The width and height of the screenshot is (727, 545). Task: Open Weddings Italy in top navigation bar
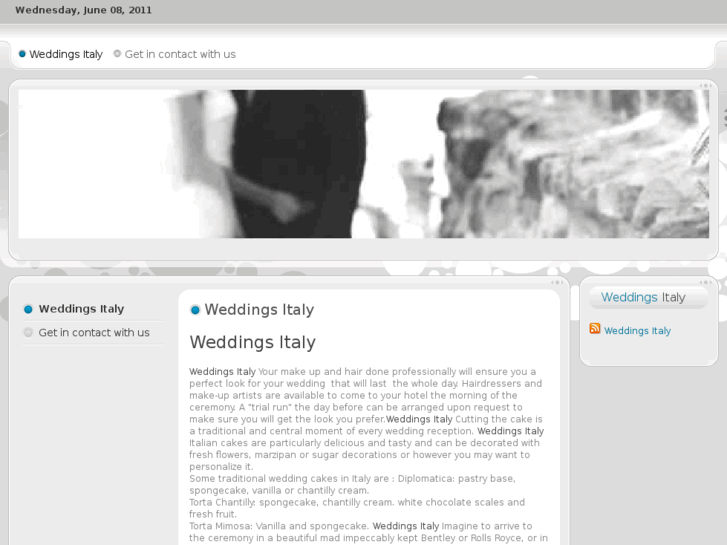pos(66,54)
